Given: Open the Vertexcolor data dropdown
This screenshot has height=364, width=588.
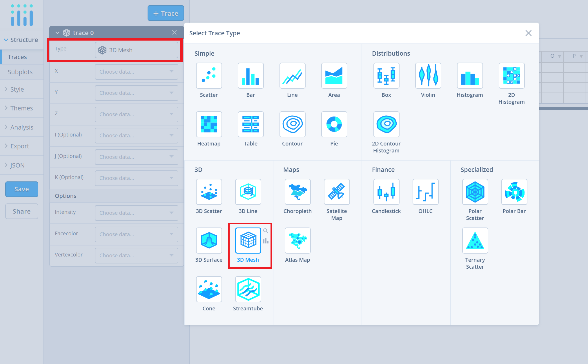Looking at the screenshot, I should pyautogui.click(x=136, y=255).
